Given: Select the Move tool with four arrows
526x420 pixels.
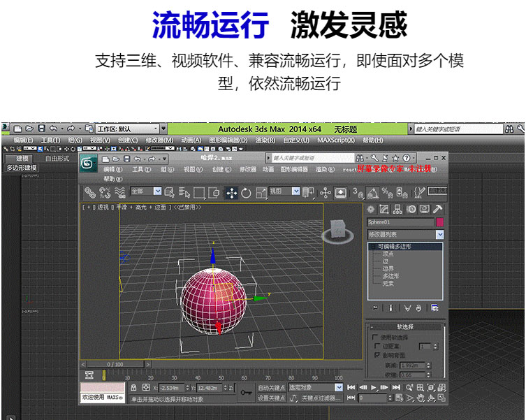Looking at the screenshot, I should coord(231,193).
